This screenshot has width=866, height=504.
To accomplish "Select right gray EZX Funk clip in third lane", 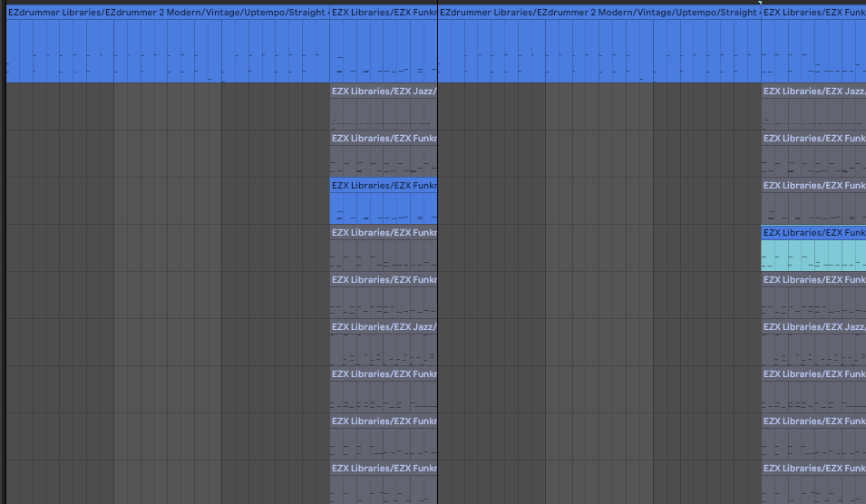I will 813,155.
